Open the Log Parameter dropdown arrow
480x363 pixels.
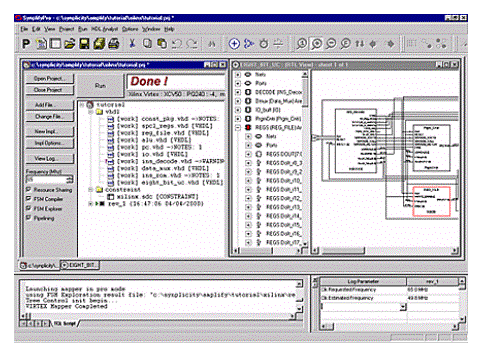[403, 306]
